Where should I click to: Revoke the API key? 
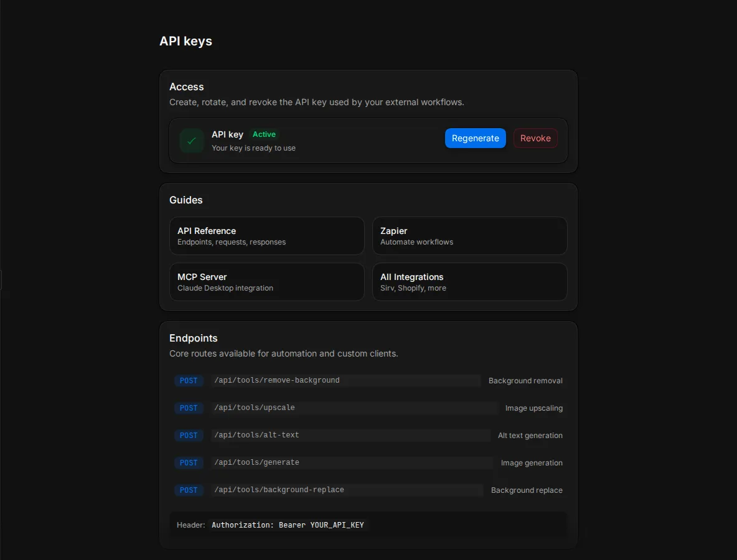pos(535,138)
